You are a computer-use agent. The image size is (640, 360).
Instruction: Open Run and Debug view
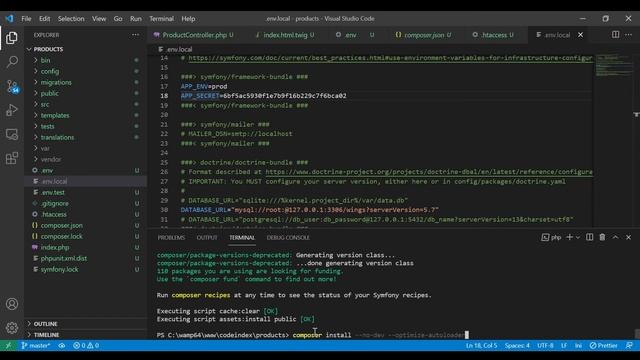pyautogui.click(x=12, y=110)
